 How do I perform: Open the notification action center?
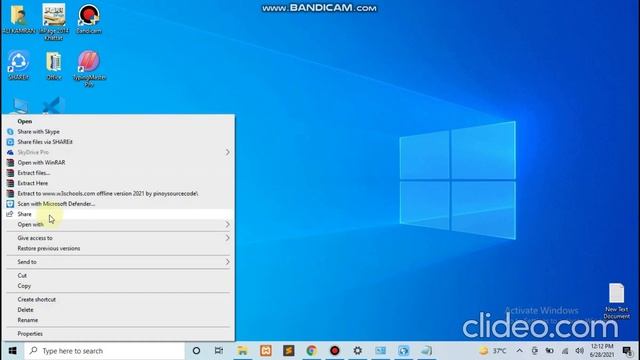pos(628,351)
